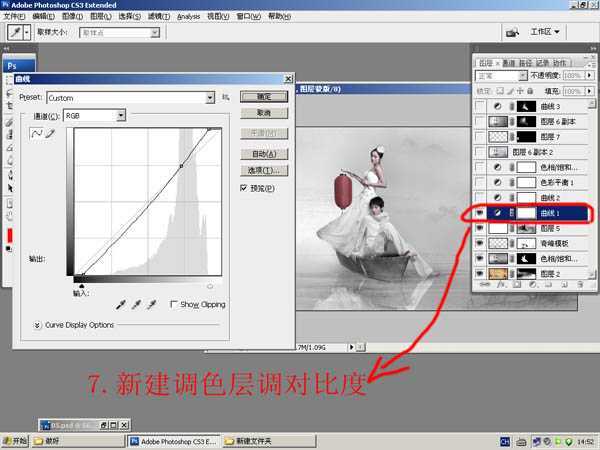Viewport: 600px width, 450px height.
Task: Select the curve point editing tool
Action: 37,134
